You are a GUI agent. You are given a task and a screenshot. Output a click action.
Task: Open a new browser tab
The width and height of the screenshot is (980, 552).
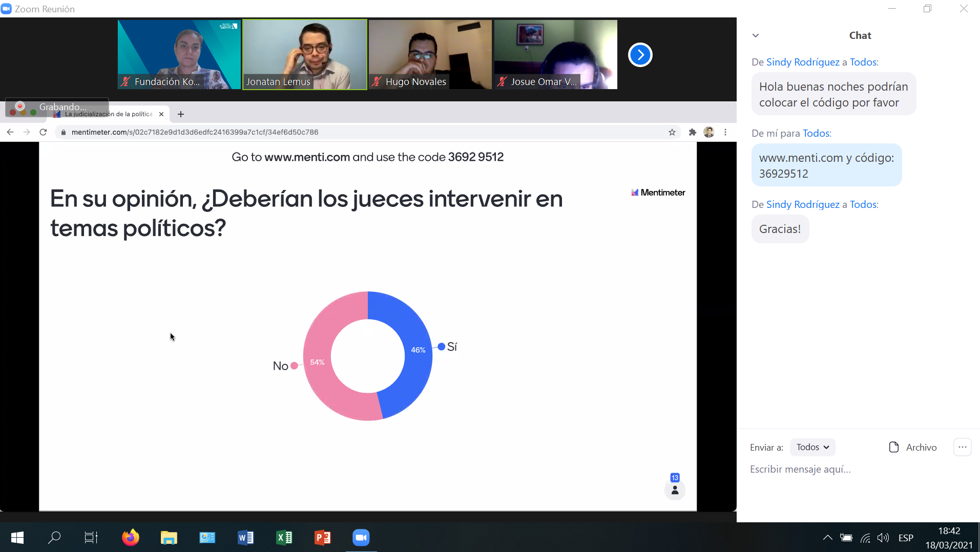180,114
